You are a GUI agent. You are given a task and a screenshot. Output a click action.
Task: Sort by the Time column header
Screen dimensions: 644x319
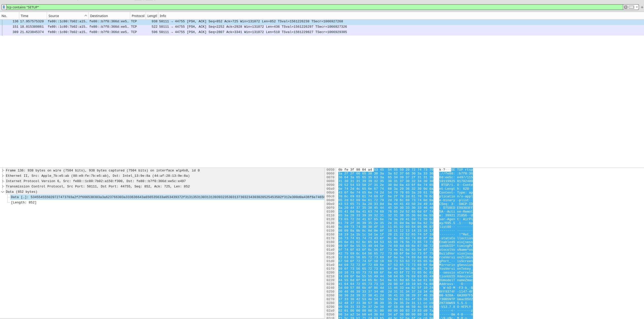coord(33,16)
